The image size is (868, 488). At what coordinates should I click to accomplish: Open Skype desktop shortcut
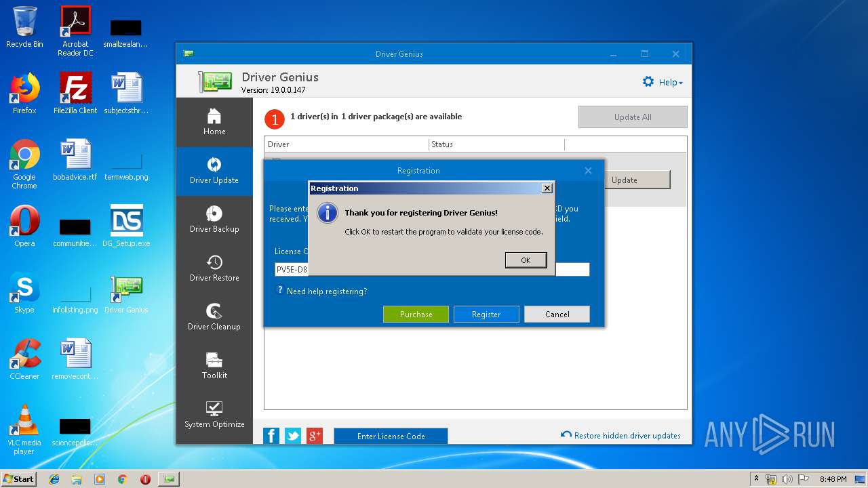[x=24, y=293]
